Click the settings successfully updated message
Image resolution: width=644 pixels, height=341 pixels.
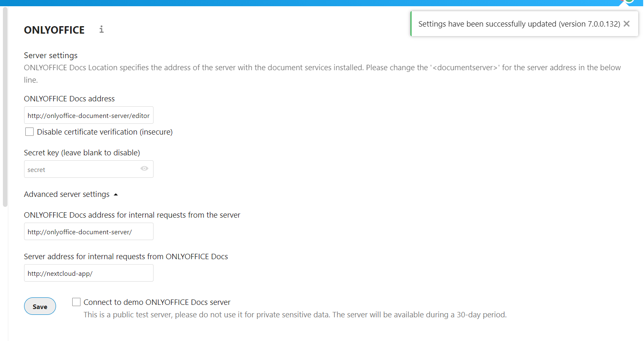pyautogui.click(x=519, y=24)
